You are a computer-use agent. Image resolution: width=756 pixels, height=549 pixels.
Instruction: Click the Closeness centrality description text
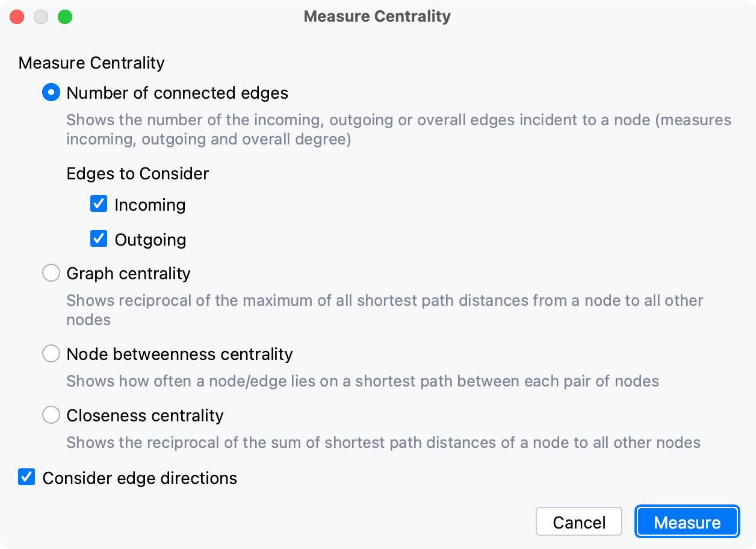pos(383,442)
